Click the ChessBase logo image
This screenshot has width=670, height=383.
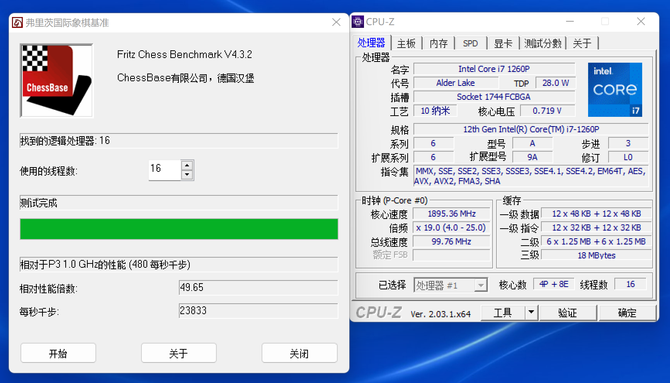[x=56, y=80]
